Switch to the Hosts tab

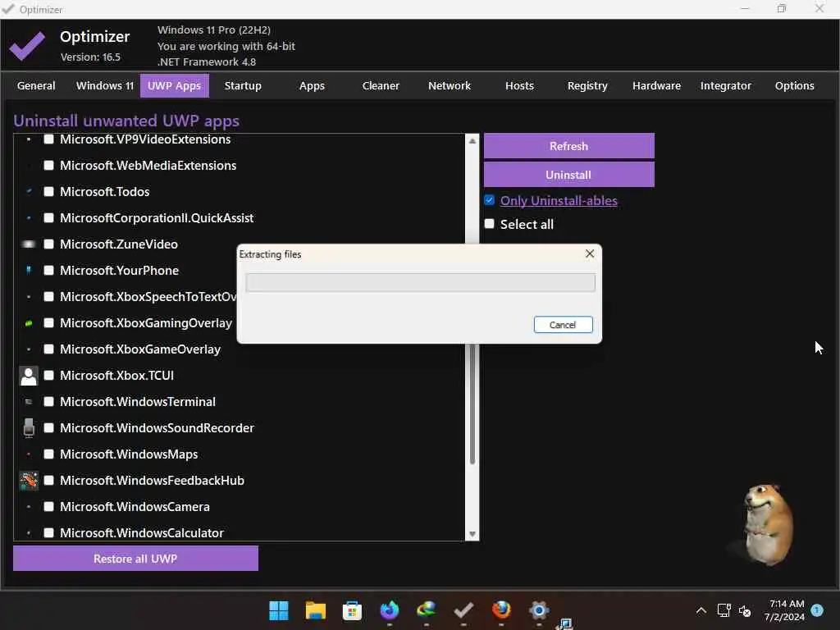click(519, 85)
